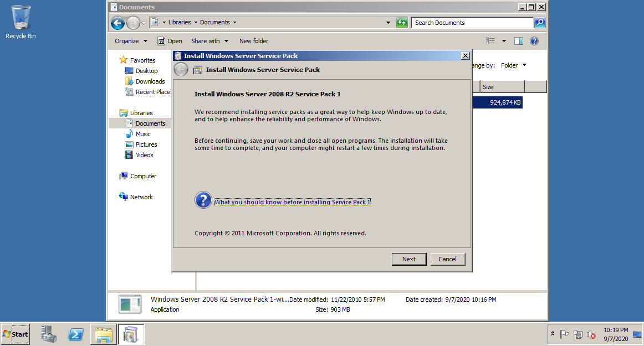
Task: Open Server Manager from the taskbar
Action: [48, 334]
